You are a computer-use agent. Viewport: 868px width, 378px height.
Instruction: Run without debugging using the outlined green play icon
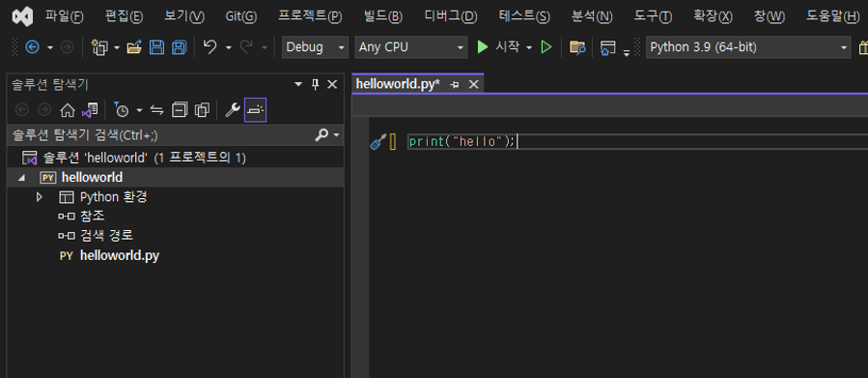(x=546, y=47)
